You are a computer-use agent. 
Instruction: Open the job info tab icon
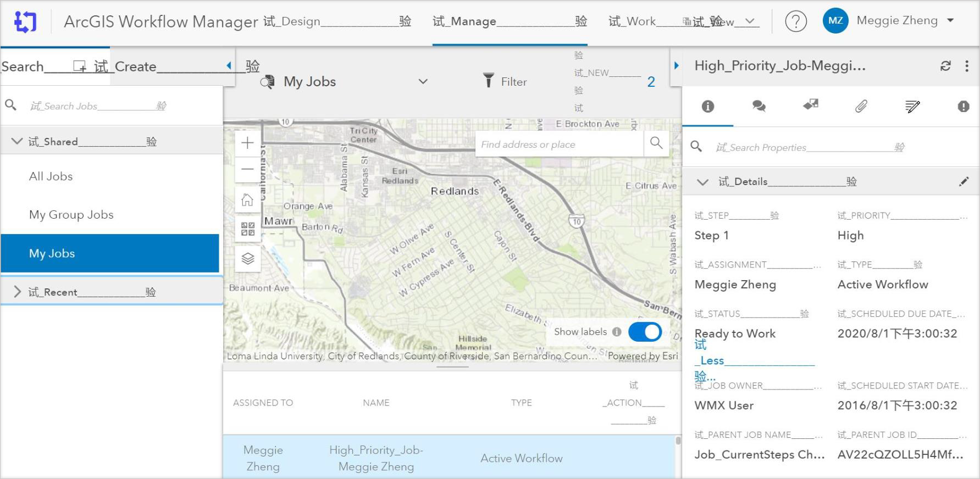click(708, 107)
